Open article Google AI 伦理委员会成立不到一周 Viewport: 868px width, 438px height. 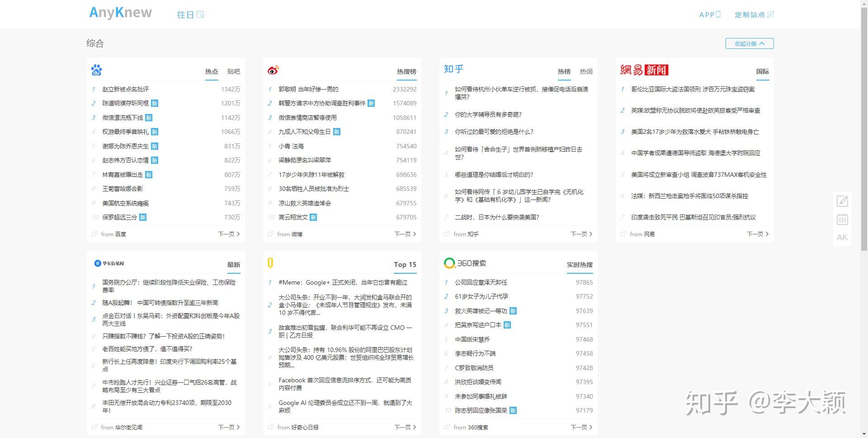(346, 406)
